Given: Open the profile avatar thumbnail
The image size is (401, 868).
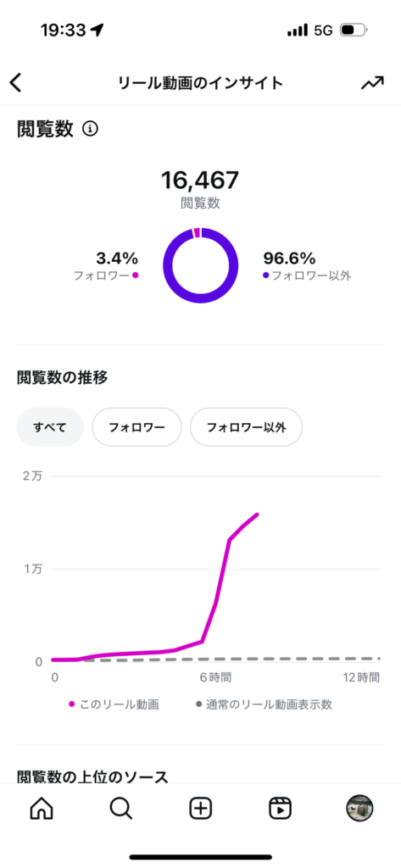Looking at the screenshot, I should 359,809.
